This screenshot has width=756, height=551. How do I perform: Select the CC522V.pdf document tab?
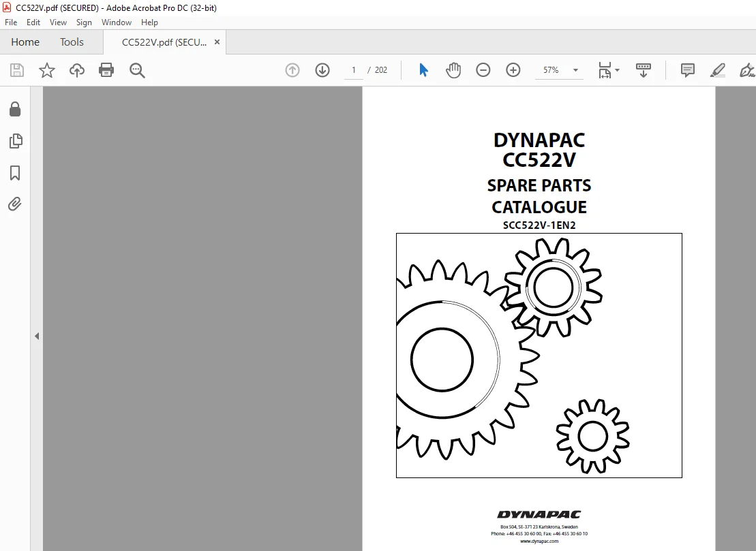164,42
